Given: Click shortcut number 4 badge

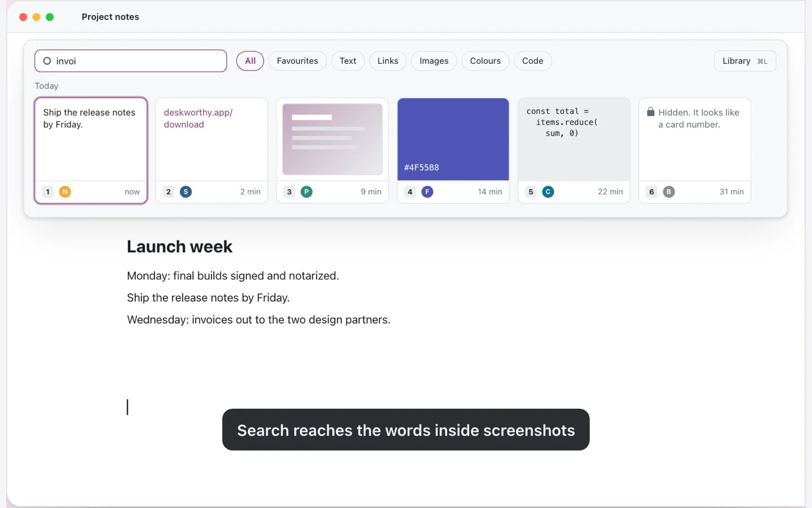Looking at the screenshot, I should pos(410,192).
